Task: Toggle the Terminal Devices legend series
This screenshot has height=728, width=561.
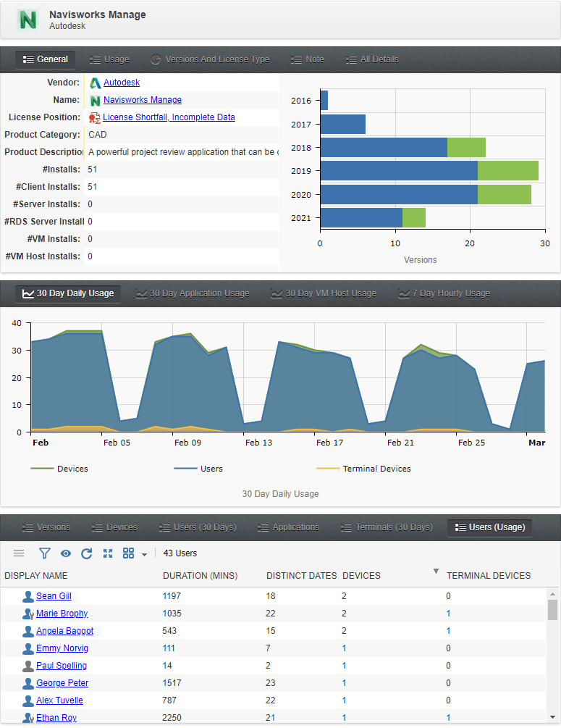Action: point(363,469)
